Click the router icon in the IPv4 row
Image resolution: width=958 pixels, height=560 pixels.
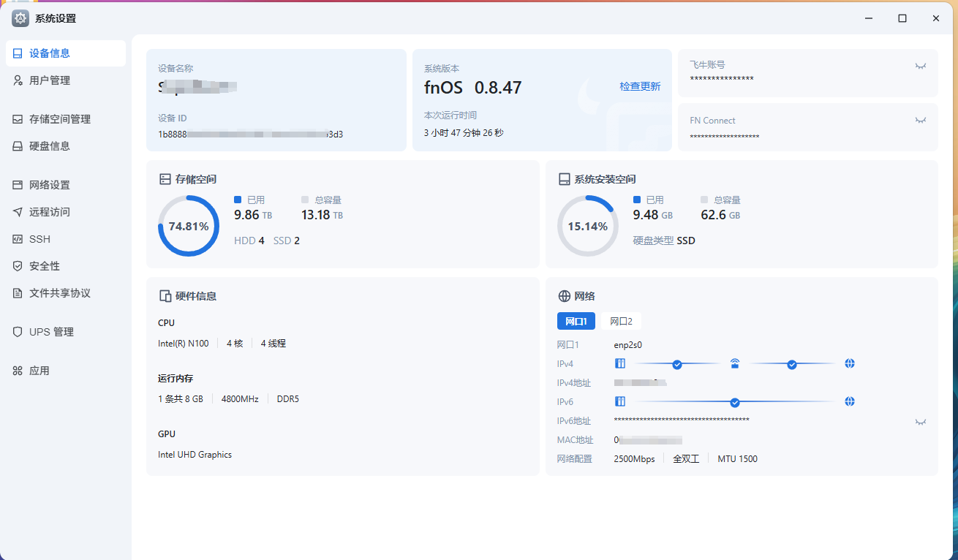pyautogui.click(x=735, y=363)
